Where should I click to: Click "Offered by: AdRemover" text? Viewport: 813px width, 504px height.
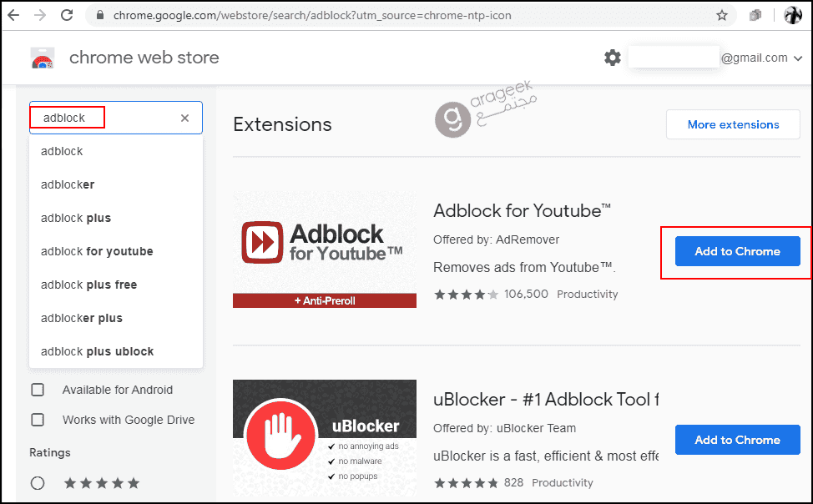coord(496,239)
